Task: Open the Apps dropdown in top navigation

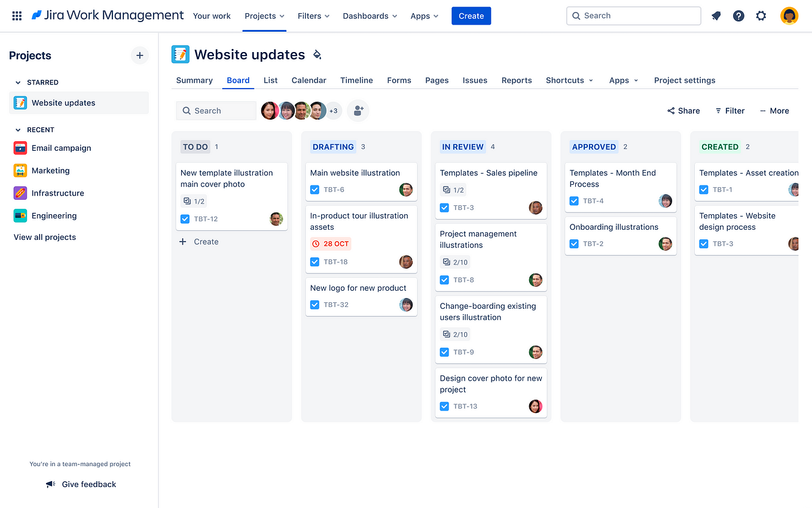Action: click(425, 16)
